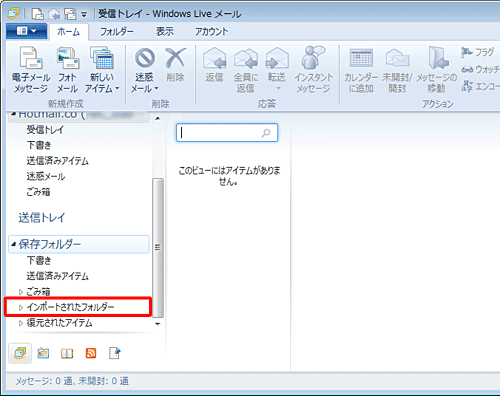
Task: Open the 送信トレイ folder
Action: (x=42, y=218)
